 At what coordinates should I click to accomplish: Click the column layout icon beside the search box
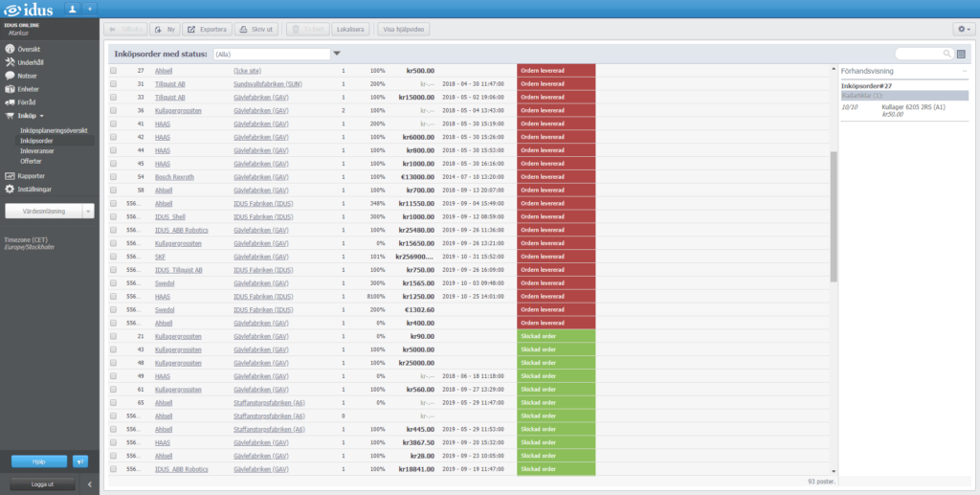coord(961,54)
